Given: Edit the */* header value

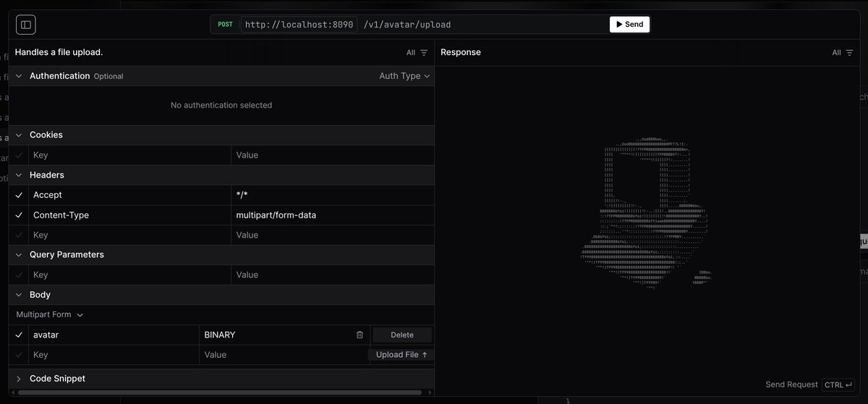Looking at the screenshot, I should coord(333,195).
